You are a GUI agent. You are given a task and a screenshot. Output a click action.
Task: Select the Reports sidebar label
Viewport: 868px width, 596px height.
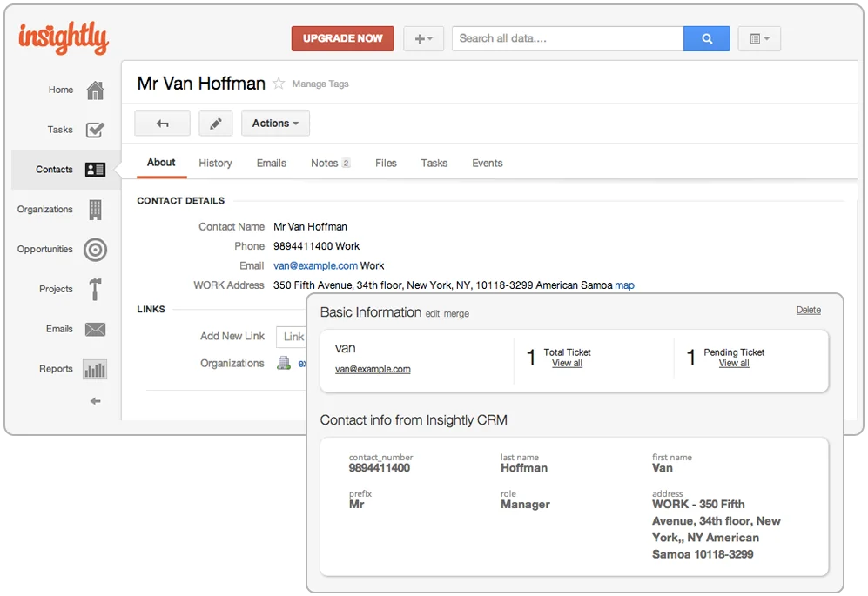click(x=56, y=369)
